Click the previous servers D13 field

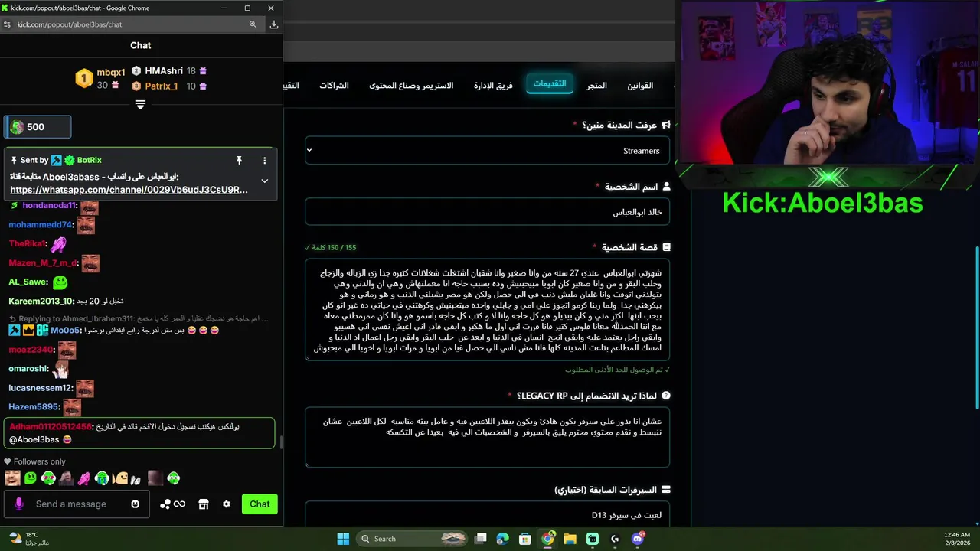pyautogui.click(x=487, y=514)
